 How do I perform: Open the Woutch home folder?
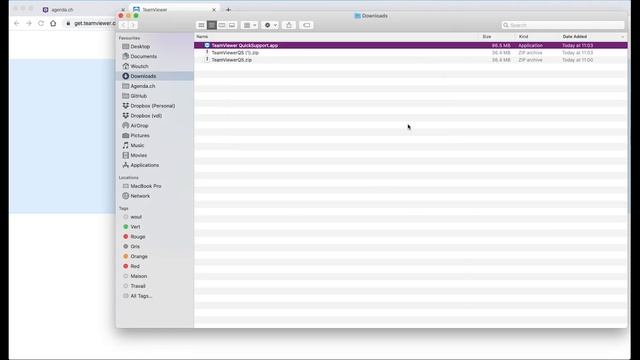click(139, 66)
